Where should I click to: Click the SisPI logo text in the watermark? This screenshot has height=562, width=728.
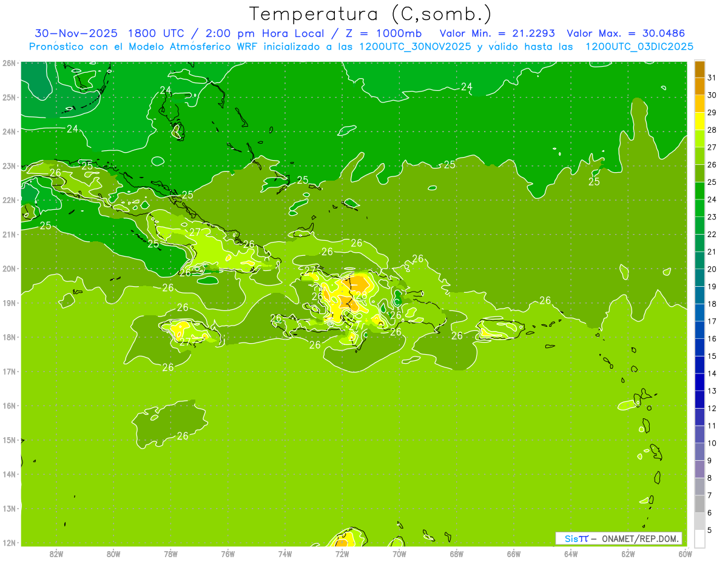[576, 538]
